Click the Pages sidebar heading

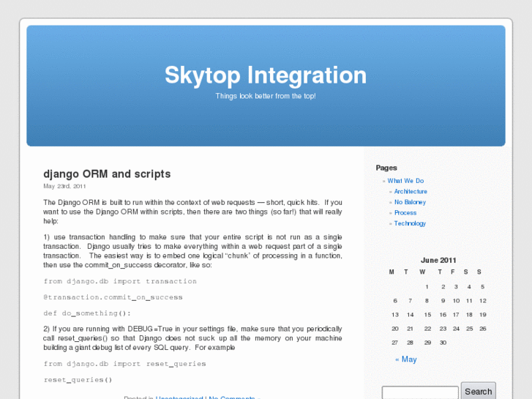[386, 168]
